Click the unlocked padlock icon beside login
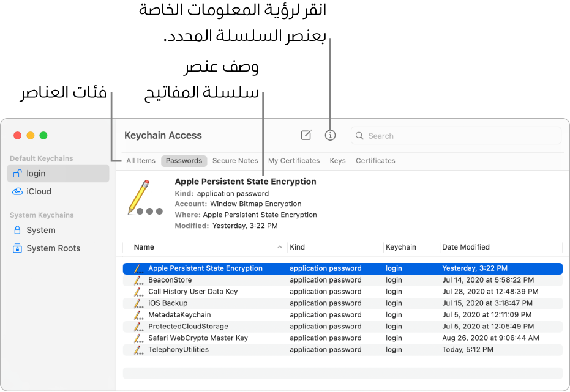The height and width of the screenshot is (392, 570). pyautogui.click(x=18, y=174)
